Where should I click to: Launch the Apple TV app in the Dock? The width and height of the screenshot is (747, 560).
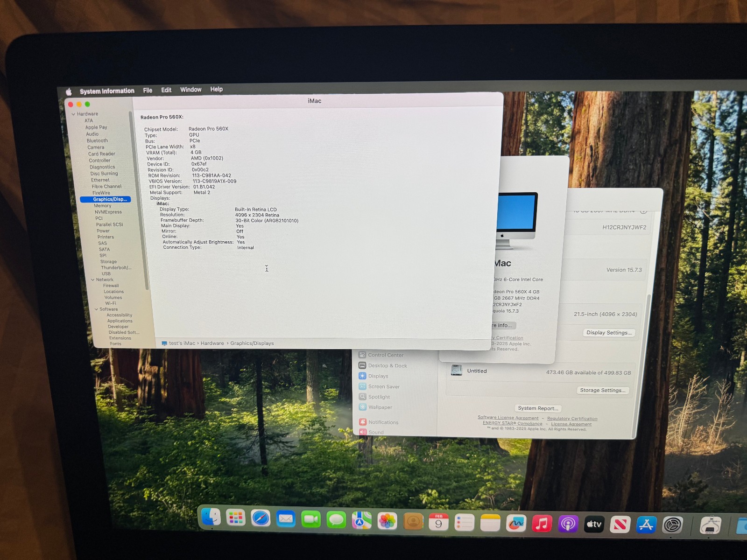(x=594, y=525)
